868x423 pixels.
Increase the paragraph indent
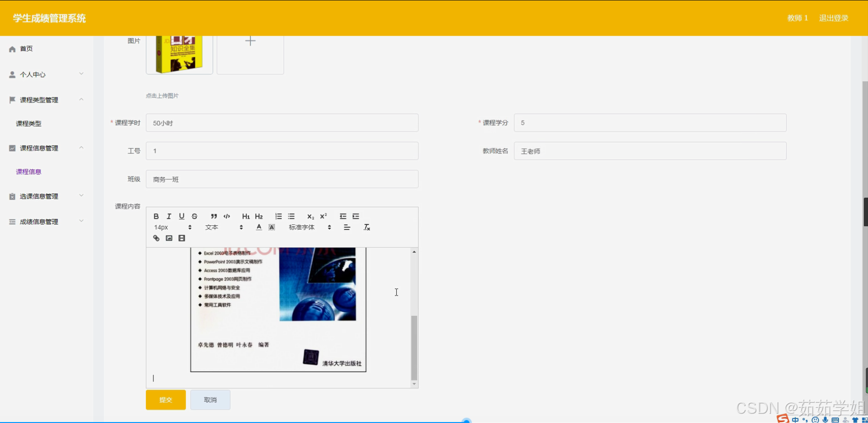356,216
